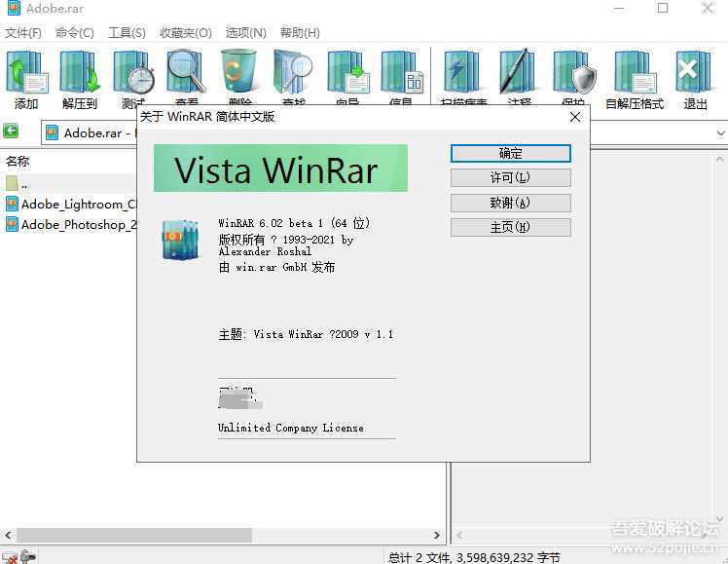Open the 文件(F) menu
This screenshot has width=728, height=564.
click(x=23, y=33)
